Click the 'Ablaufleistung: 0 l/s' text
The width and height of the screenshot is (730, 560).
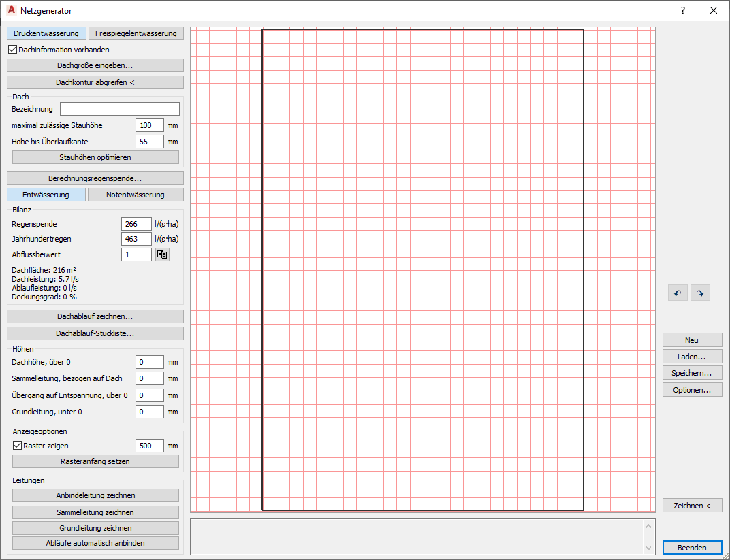[44, 288]
